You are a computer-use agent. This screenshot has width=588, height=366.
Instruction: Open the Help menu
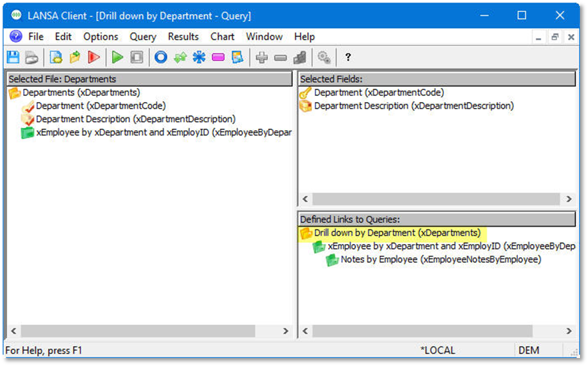(304, 37)
